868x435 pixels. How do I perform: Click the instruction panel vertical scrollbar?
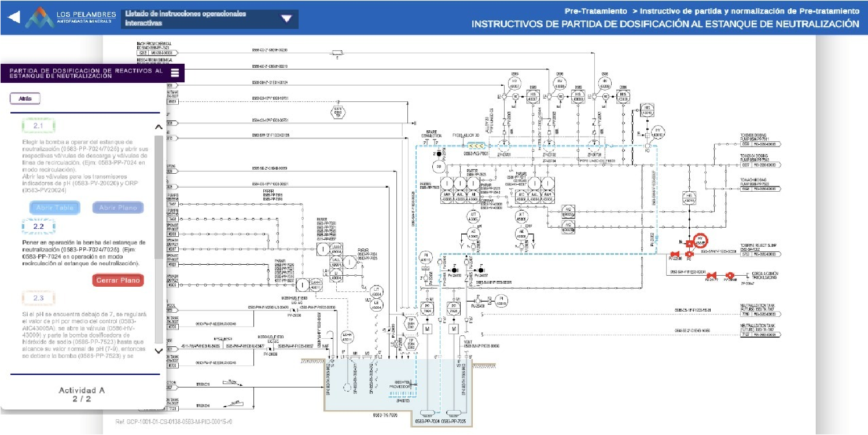coord(159,239)
